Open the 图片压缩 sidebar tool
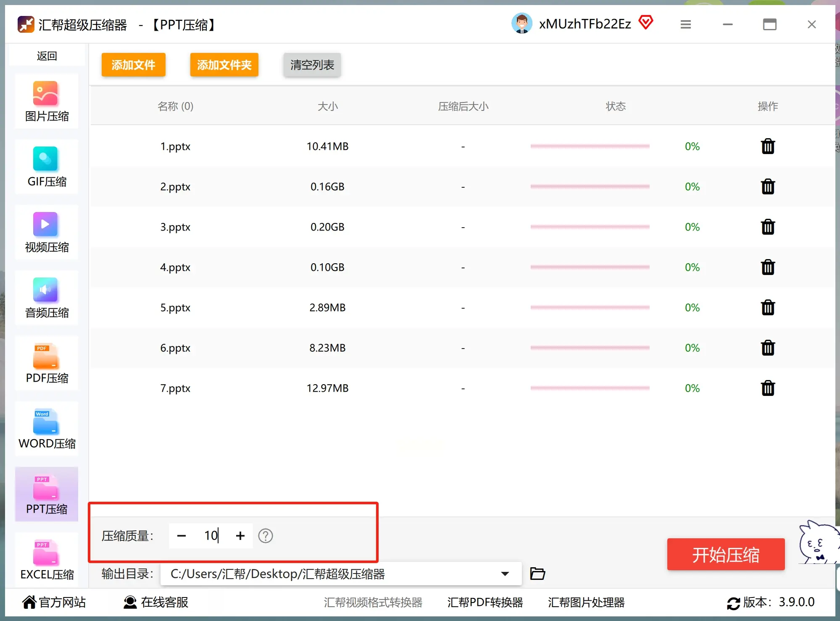This screenshot has height=621, width=840. (x=46, y=101)
